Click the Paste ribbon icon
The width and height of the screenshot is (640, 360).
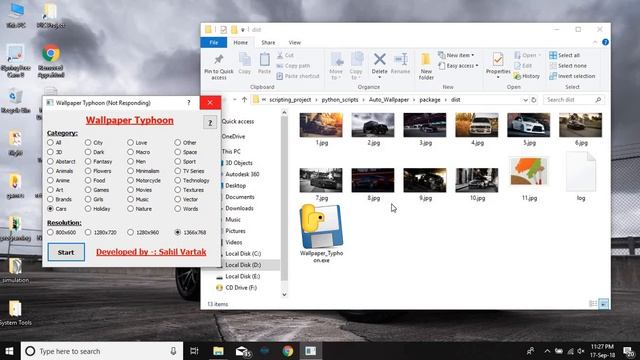pos(264,60)
